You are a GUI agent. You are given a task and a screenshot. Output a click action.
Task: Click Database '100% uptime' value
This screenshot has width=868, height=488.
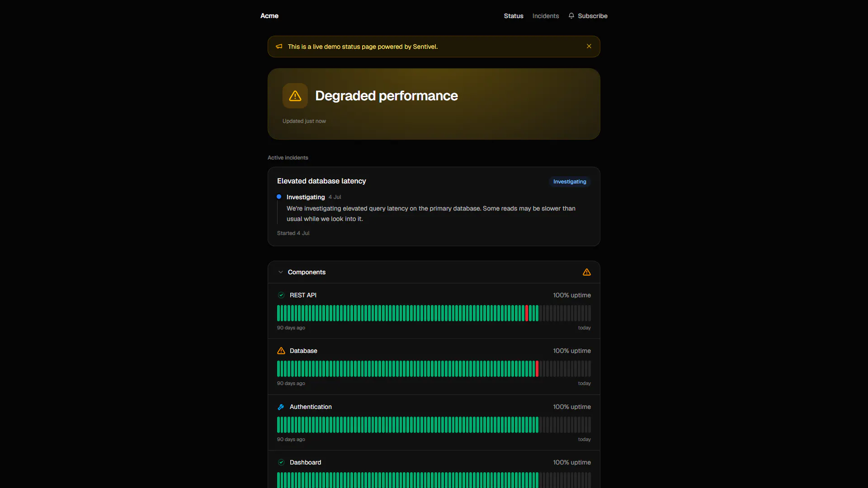(571, 351)
